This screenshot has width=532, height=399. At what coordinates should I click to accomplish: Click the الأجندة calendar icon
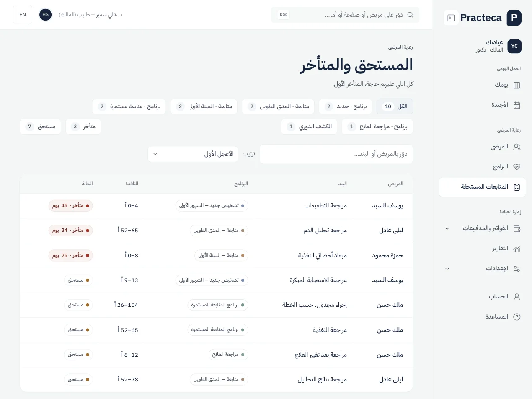click(517, 105)
